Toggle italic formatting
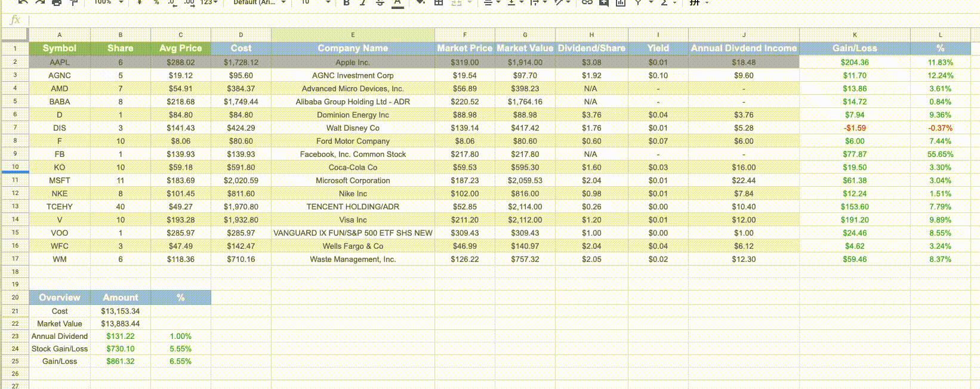The width and height of the screenshot is (980, 389). (x=362, y=2)
